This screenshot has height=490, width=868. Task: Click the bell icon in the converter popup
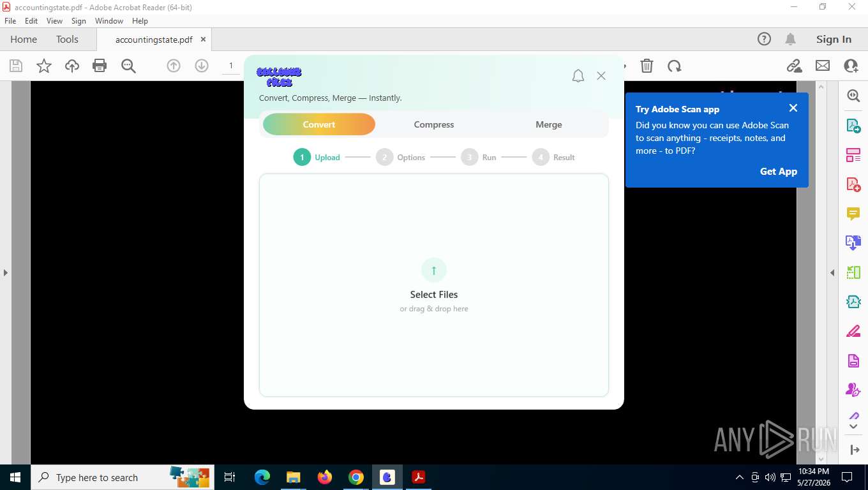pyautogui.click(x=578, y=76)
